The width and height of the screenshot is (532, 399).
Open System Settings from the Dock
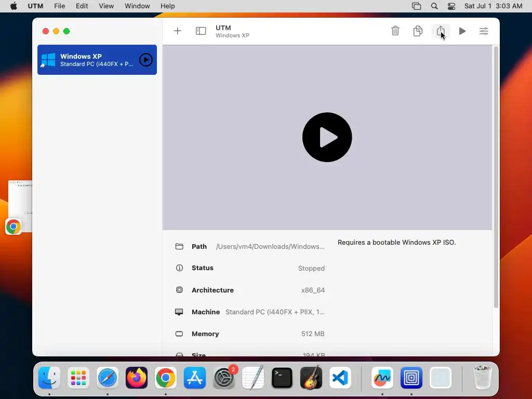click(x=224, y=378)
